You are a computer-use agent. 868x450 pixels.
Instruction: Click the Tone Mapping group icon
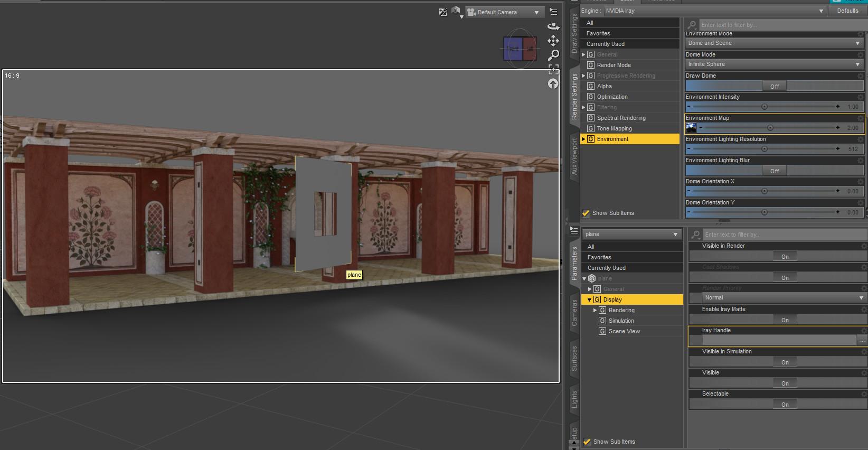coord(591,128)
